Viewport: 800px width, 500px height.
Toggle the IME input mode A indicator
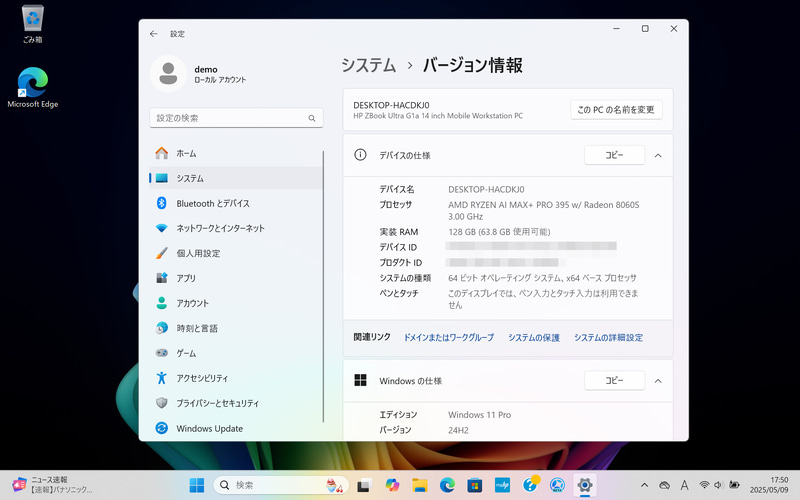coord(684,485)
